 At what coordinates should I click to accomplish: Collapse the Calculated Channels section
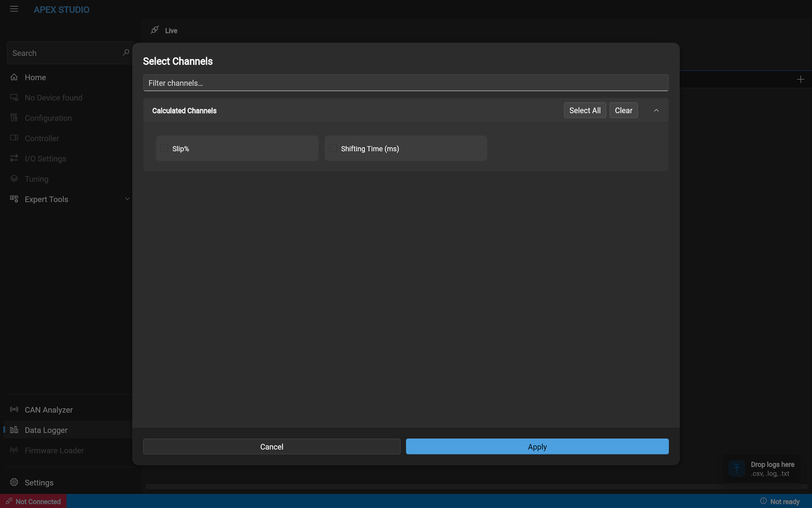point(656,111)
